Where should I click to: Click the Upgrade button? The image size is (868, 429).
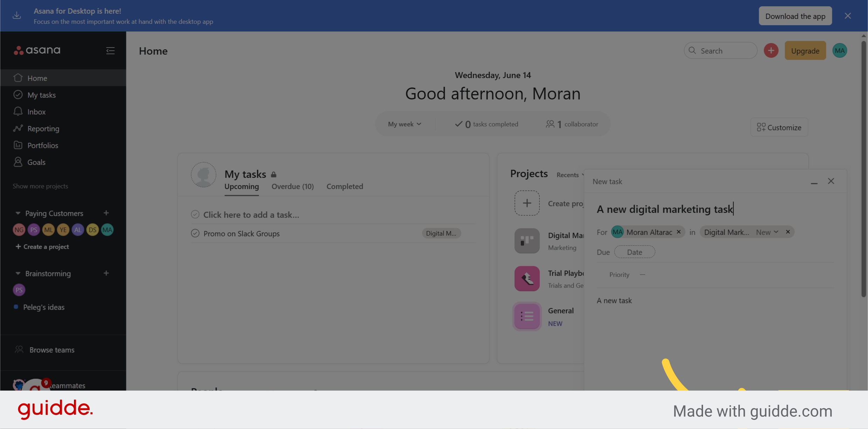coord(805,50)
